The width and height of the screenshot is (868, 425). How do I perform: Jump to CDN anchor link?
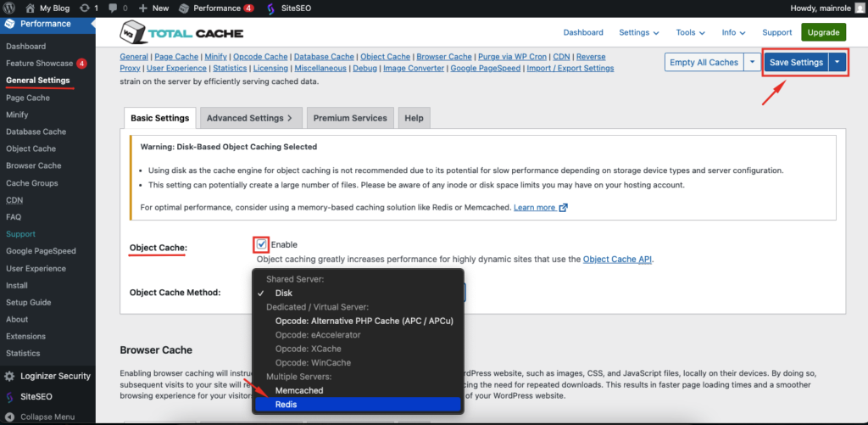[561, 57]
